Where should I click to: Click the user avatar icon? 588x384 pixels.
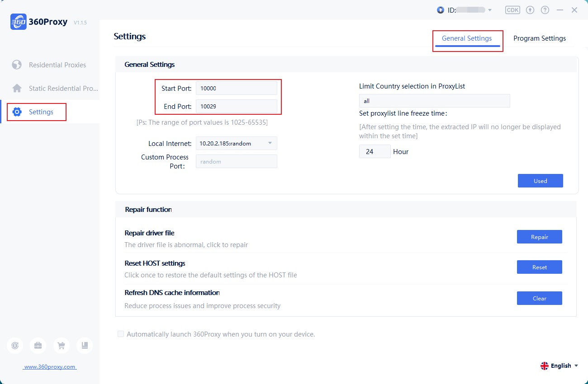(x=441, y=10)
